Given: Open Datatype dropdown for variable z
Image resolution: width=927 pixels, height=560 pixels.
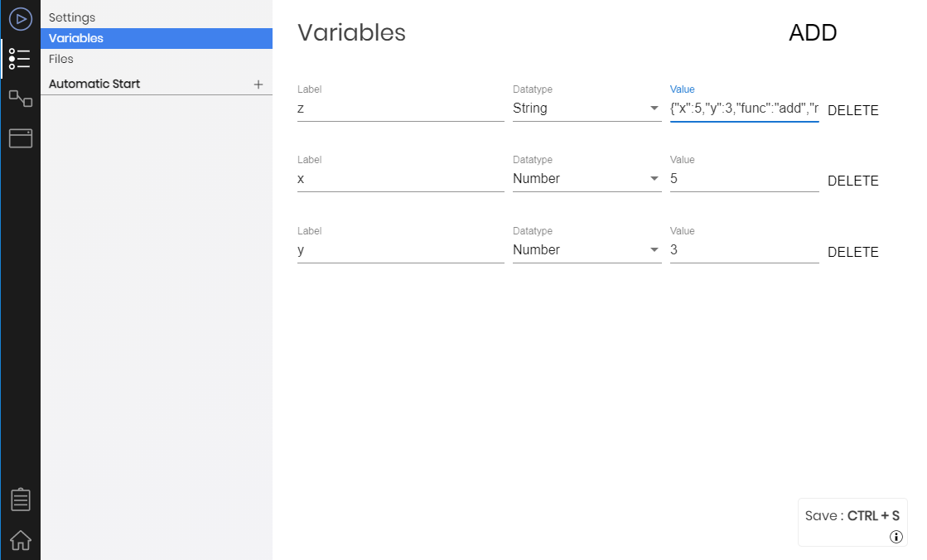Looking at the screenshot, I should 587,109.
